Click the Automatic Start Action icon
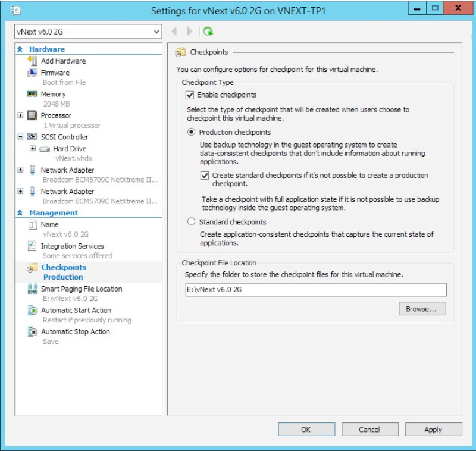 [x=32, y=310]
